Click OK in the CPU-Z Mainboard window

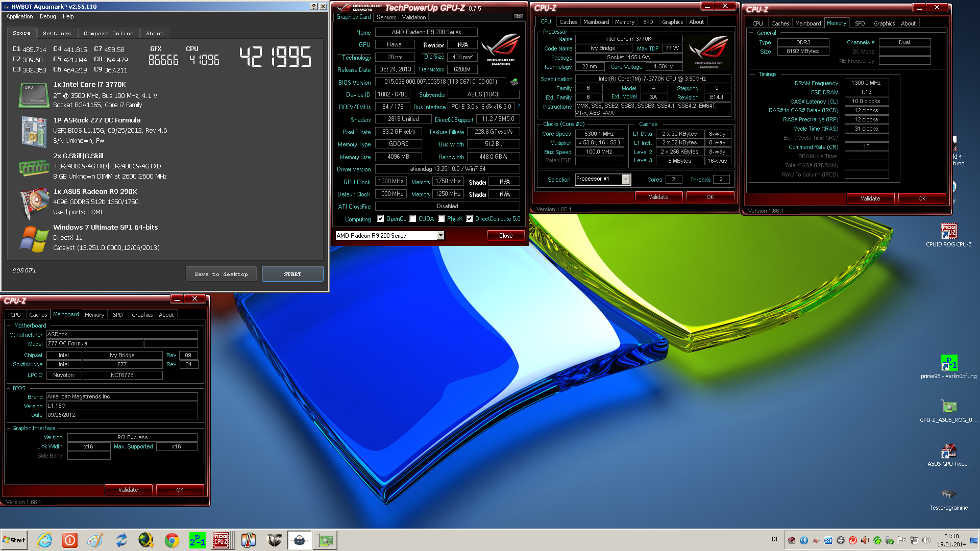pos(180,490)
